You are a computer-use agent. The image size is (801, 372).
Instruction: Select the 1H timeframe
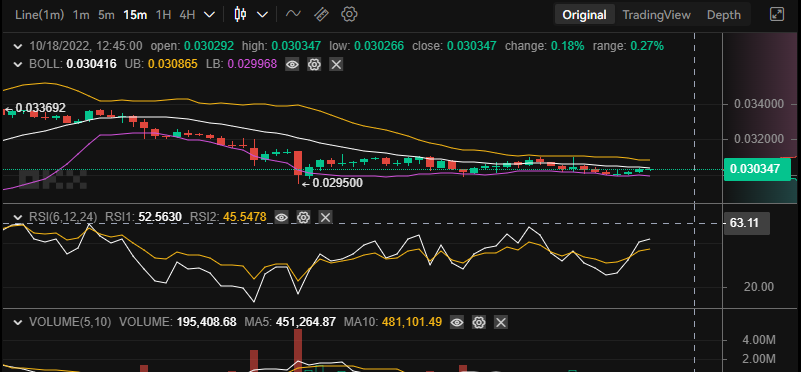163,15
